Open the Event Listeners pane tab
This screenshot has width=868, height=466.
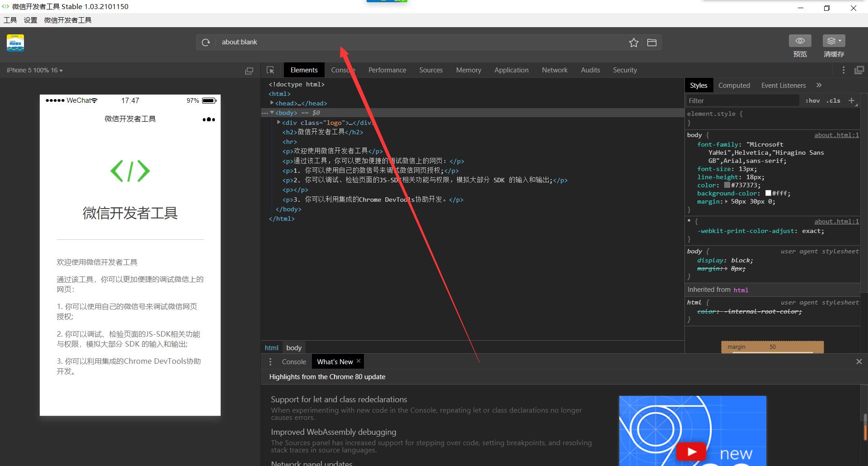783,85
